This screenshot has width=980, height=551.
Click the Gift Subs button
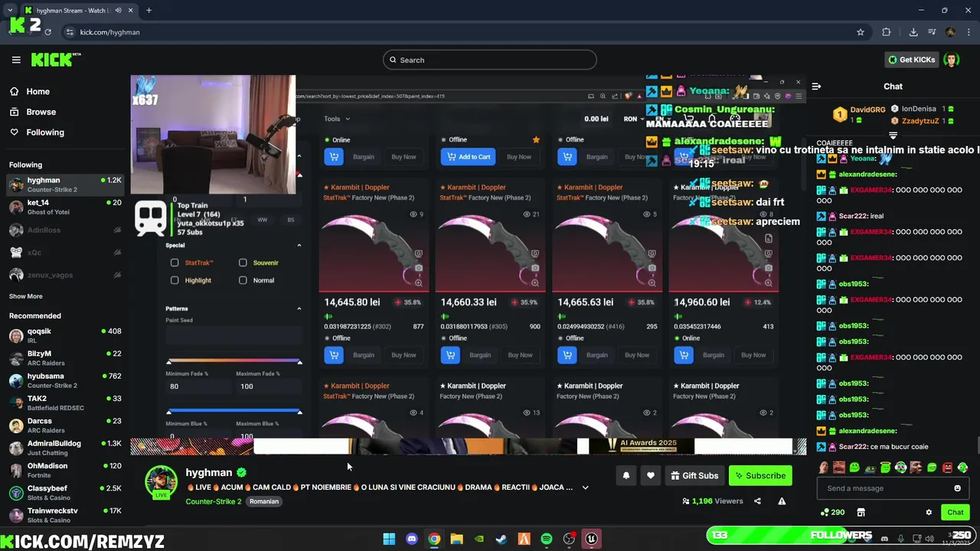click(x=694, y=475)
